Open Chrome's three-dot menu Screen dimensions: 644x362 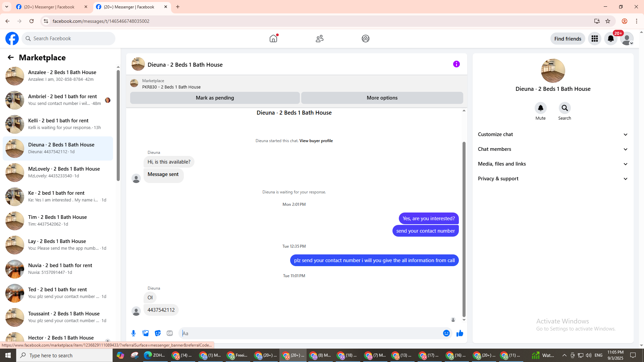click(x=637, y=21)
